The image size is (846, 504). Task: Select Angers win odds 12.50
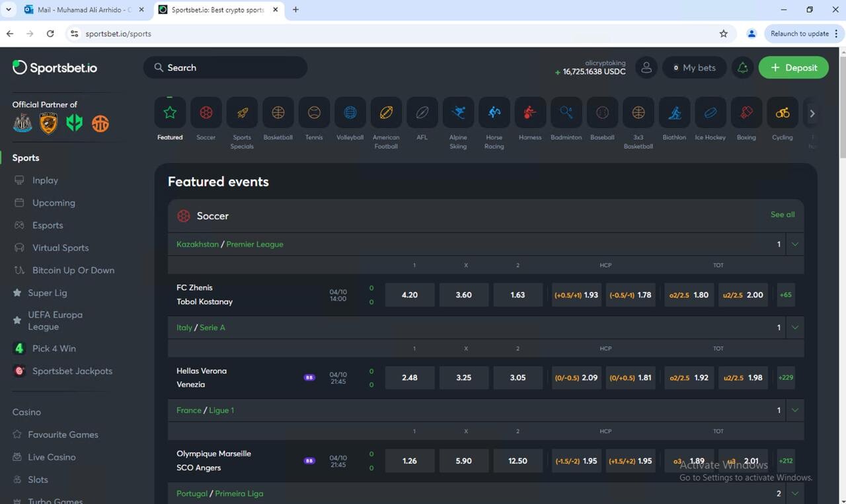(518, 461)
